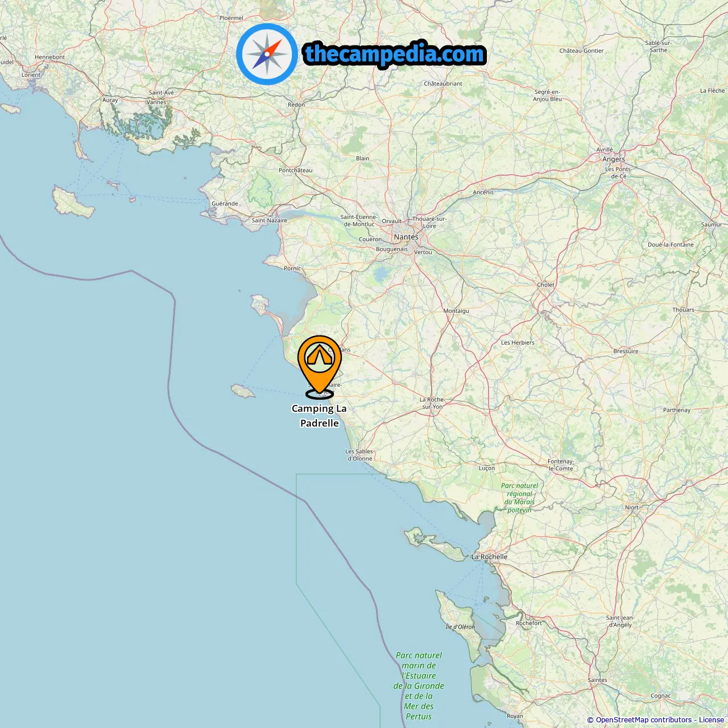Select the Vannes town label
Screen dimensions: 728x728
point(156,102)
